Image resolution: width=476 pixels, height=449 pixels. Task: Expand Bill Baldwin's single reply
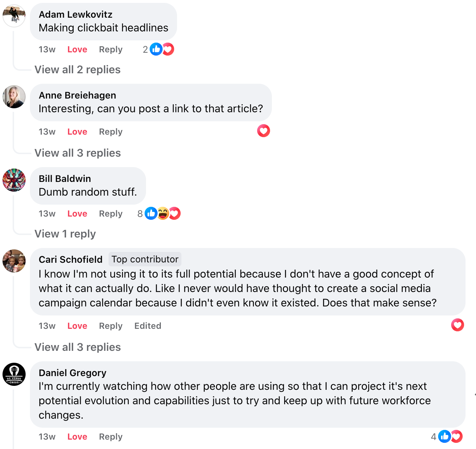click(65, 234)
